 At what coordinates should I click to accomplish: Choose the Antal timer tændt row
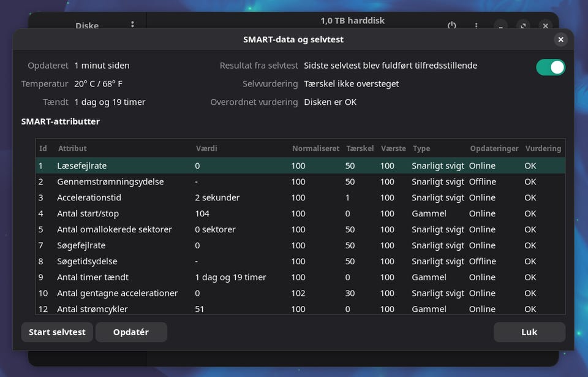coord(92,277)
